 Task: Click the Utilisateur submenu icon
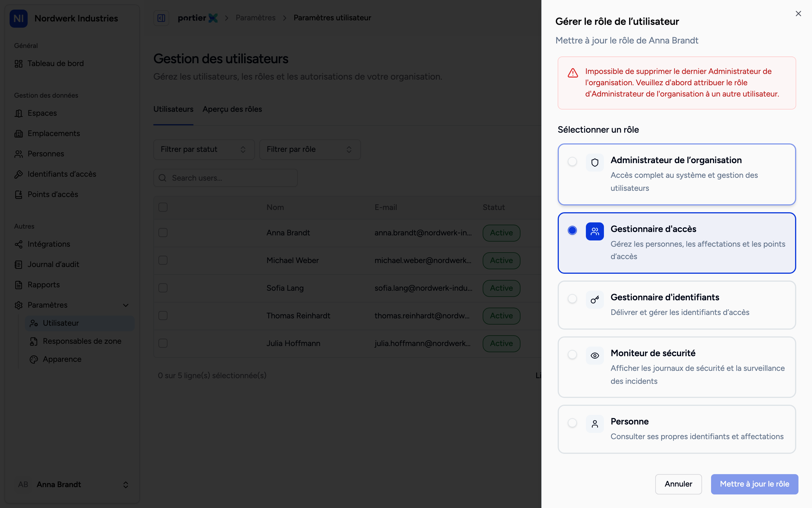(x=34, y=323)
